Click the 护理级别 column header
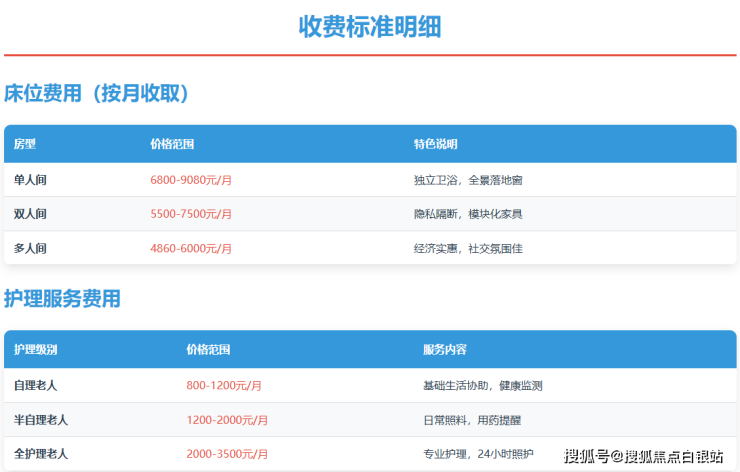The image size is (740, 472). coord(36,350)
